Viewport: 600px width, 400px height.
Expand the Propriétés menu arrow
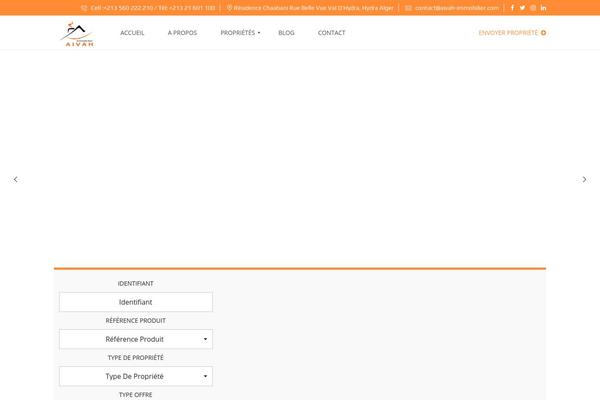pos(259,33)
